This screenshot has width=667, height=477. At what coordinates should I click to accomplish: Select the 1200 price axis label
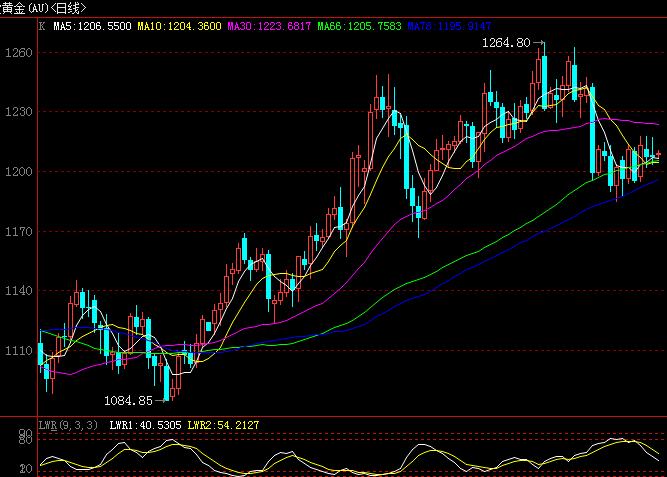coord(17,172)
